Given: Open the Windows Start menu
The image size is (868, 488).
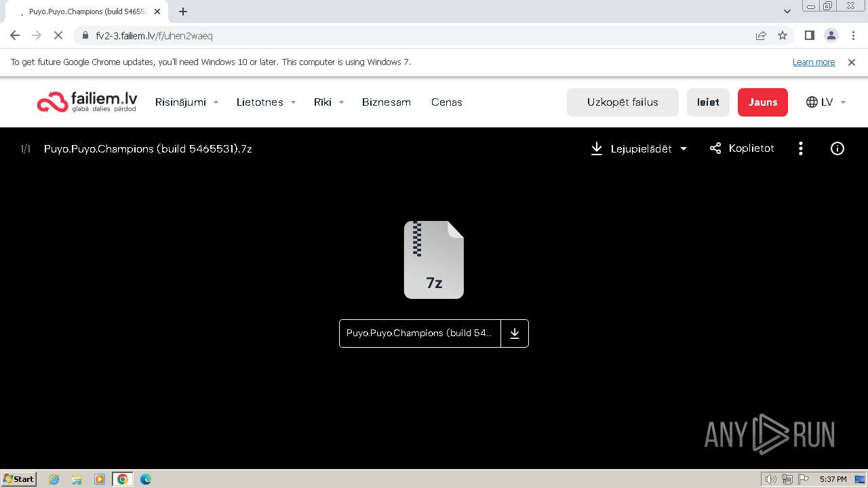Looking at the screenshot, I should (x=19, y=479).
